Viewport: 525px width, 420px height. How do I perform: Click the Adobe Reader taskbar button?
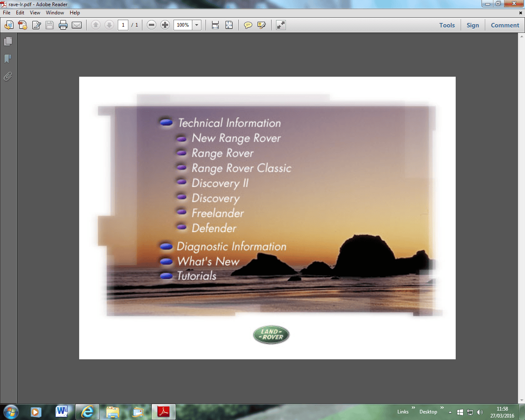point(164,412)
